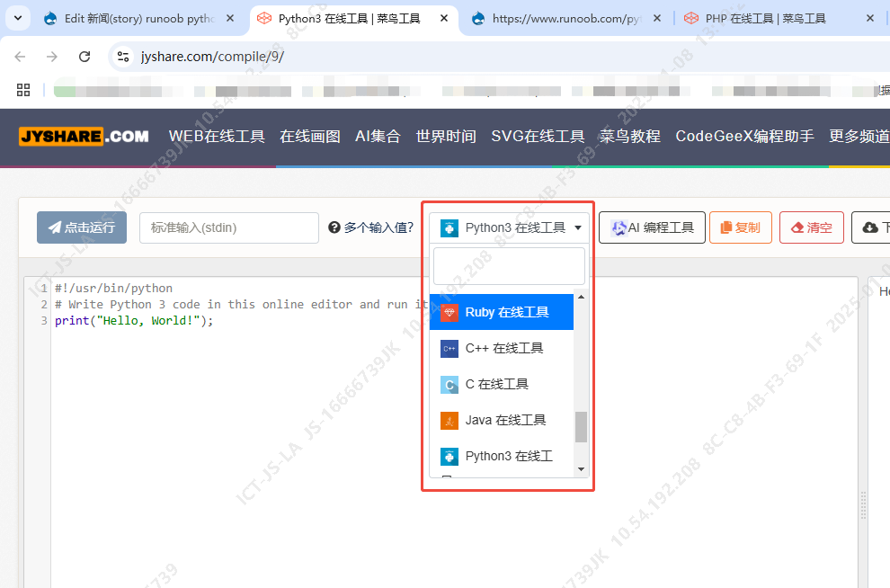This screenshot has width=890, height=588.
Task: Switch to the runoob.com URL tab
Action: pyautogui.click(x=565, y=19)
